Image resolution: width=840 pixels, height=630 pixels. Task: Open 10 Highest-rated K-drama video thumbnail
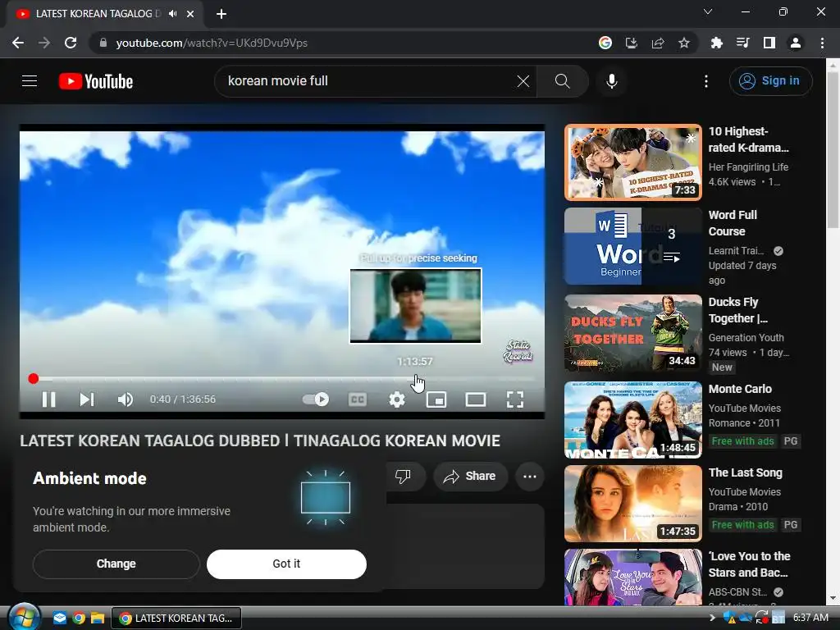tap(632, 162)
